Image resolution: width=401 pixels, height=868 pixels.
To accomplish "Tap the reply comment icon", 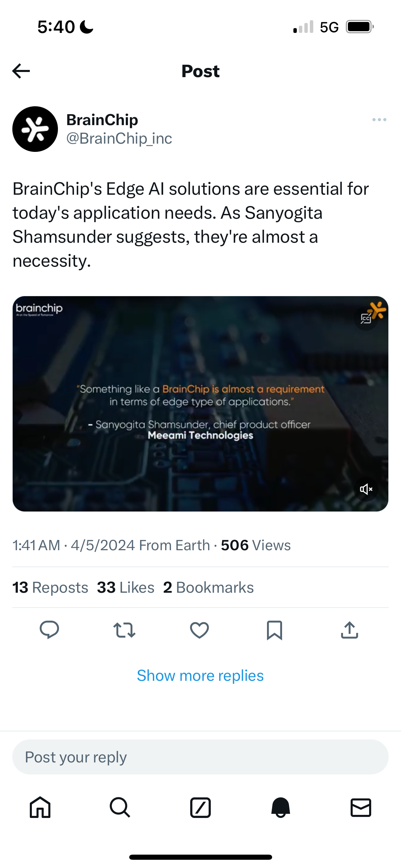I will (49, 630).
